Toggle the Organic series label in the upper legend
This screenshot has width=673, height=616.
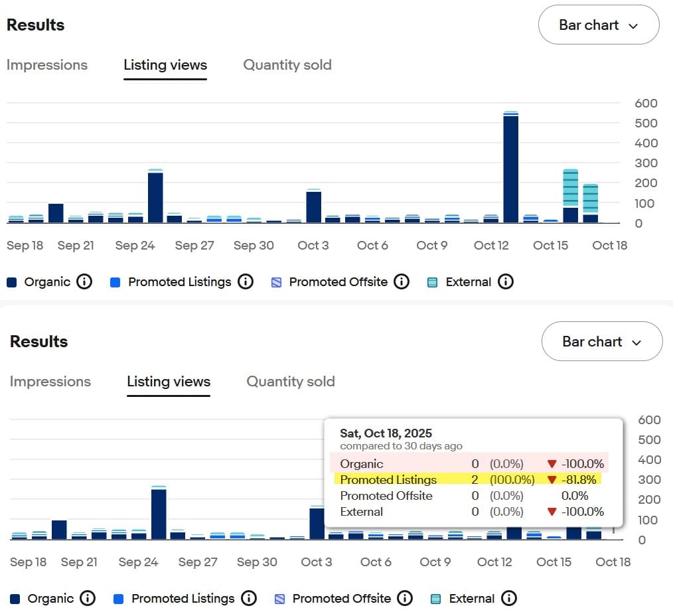[x=47, y=282]
